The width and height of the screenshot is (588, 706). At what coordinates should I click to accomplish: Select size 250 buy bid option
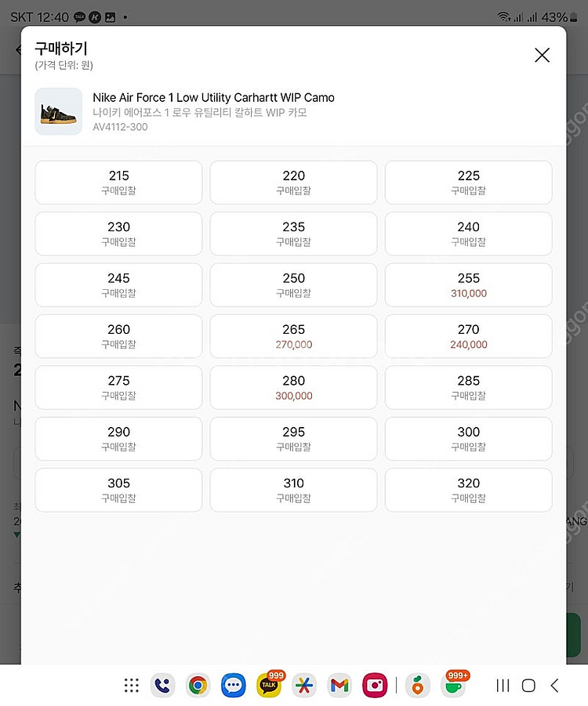[x=293, y=285]
